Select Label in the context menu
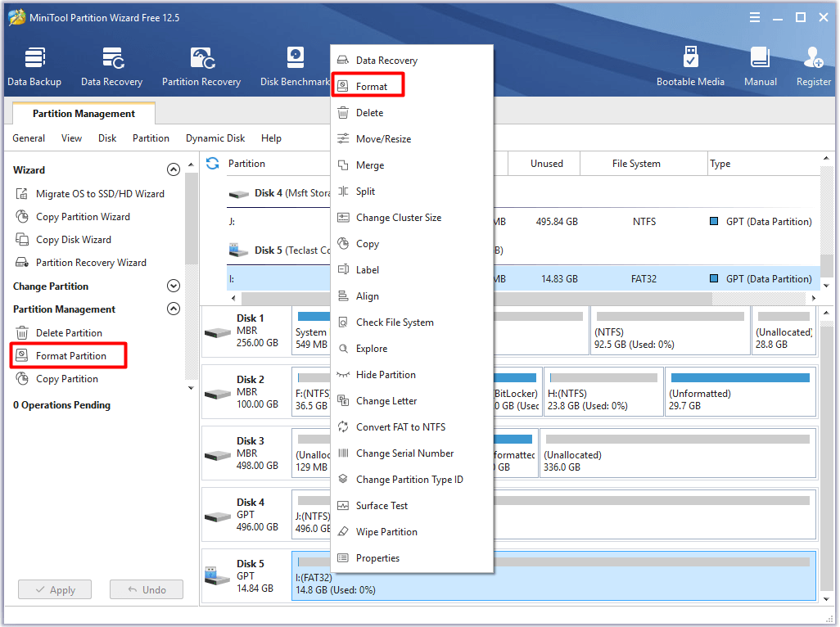840x627 pixels. (412, 270)
